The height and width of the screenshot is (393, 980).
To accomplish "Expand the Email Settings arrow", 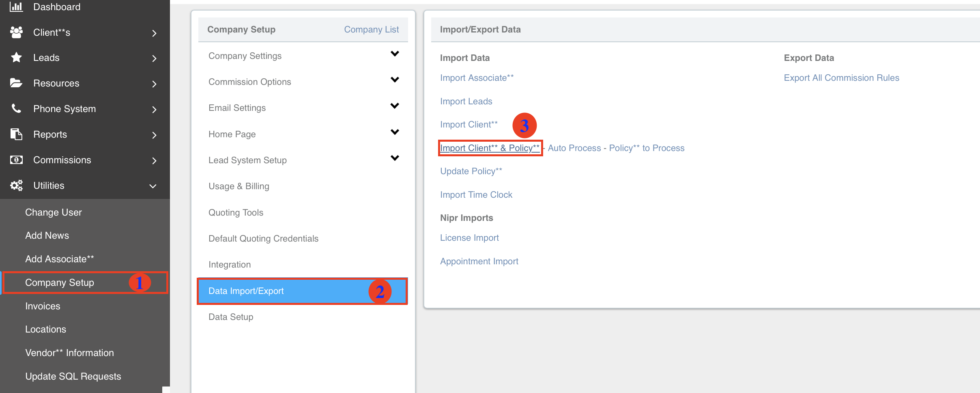I will point(395,106).
